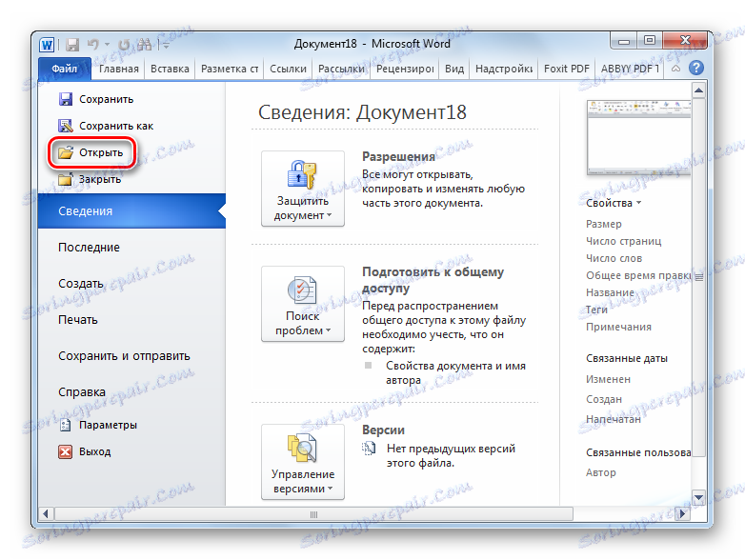This screenshot has width=745, height=560.
Task: Click the Сохранить как icon
Action: point(65,126)
